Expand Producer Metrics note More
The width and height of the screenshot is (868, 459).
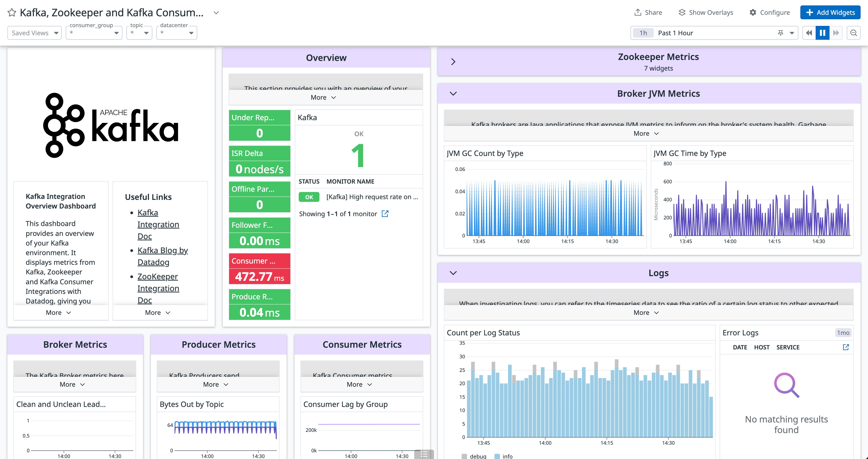click(x=216, y=384)
